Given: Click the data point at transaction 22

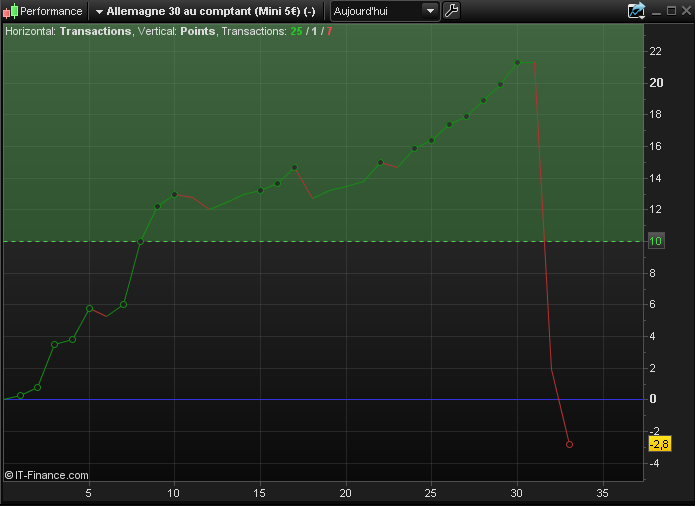Looking at the screenshot, I should [380, 162].
